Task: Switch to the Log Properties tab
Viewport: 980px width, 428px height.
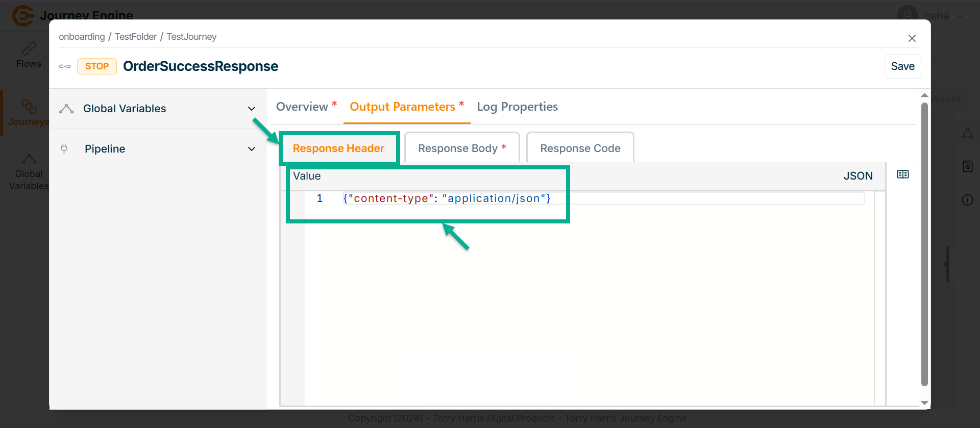Action: pos(517,107)
